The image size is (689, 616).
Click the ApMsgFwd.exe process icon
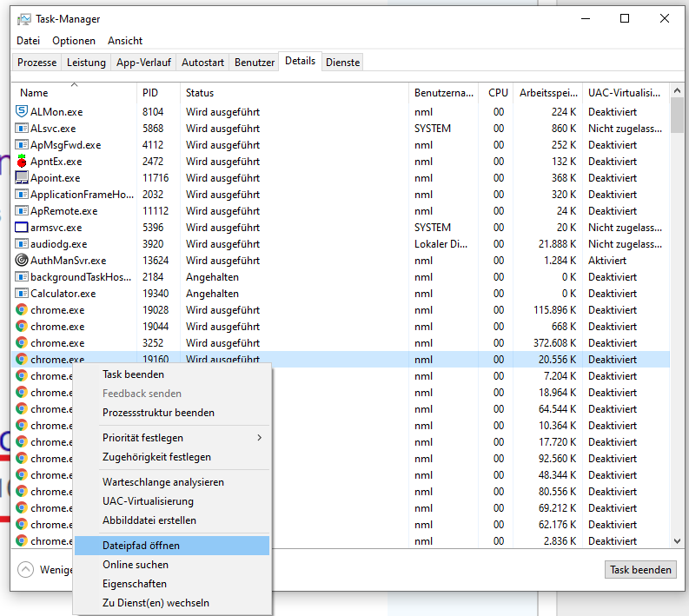22,144
